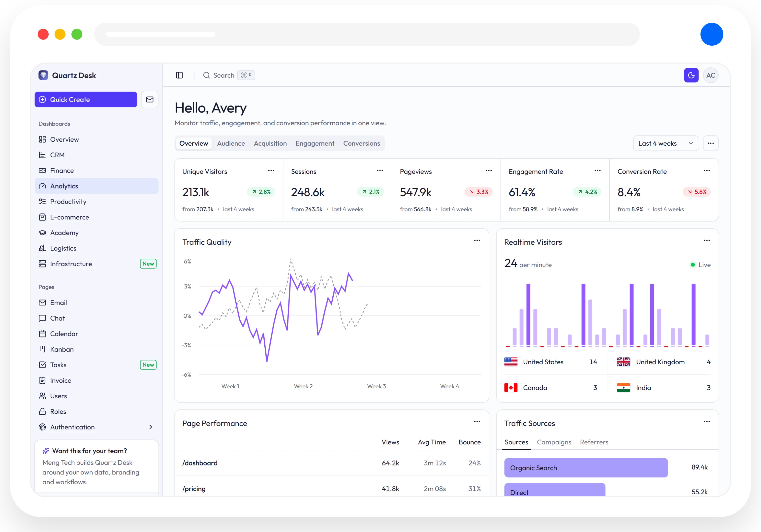Open the Academy dashboard
This screenshot has width=761, height=532.
pyautogui.click(x=96, y=233)
